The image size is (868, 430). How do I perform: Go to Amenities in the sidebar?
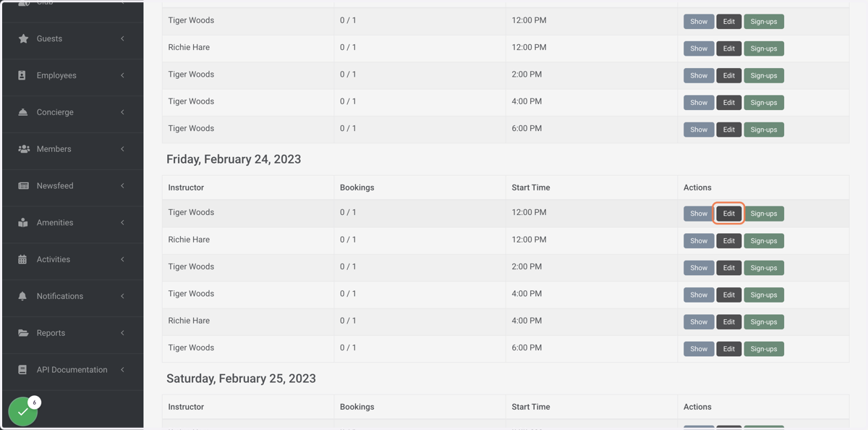[x=72, y=223]
